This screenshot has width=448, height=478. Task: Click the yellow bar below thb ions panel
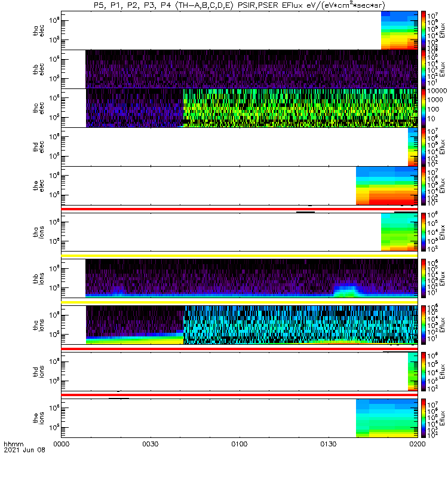(240, 302)
